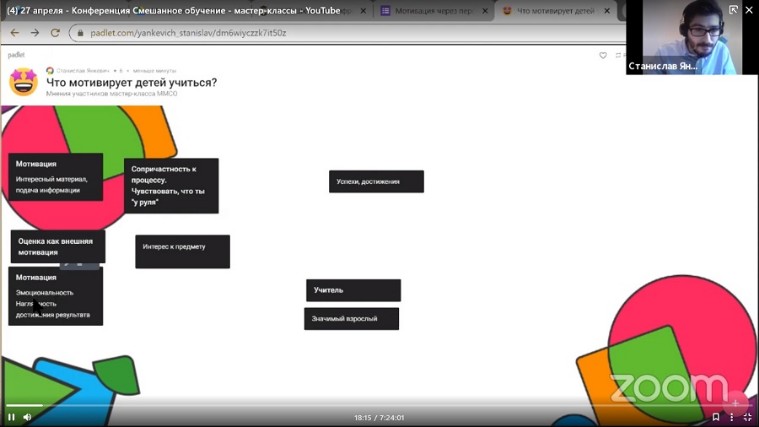Viewport: 759px width, 427px height.
Task: Click the Padlet star-eyes emoji avatar
Action: (23, 82)
